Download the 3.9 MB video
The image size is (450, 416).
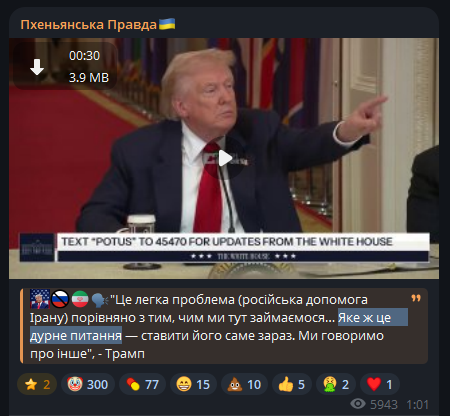tap(37, 67)
